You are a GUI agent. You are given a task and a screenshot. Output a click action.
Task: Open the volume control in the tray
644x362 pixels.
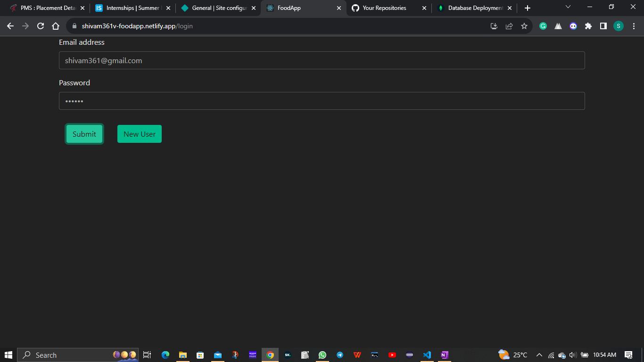(x=572, y=355)
